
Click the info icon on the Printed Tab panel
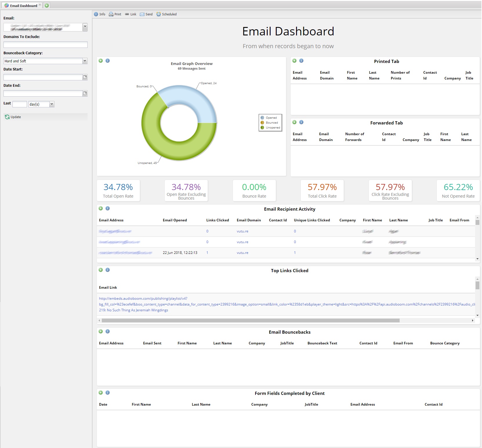point(301,61)
